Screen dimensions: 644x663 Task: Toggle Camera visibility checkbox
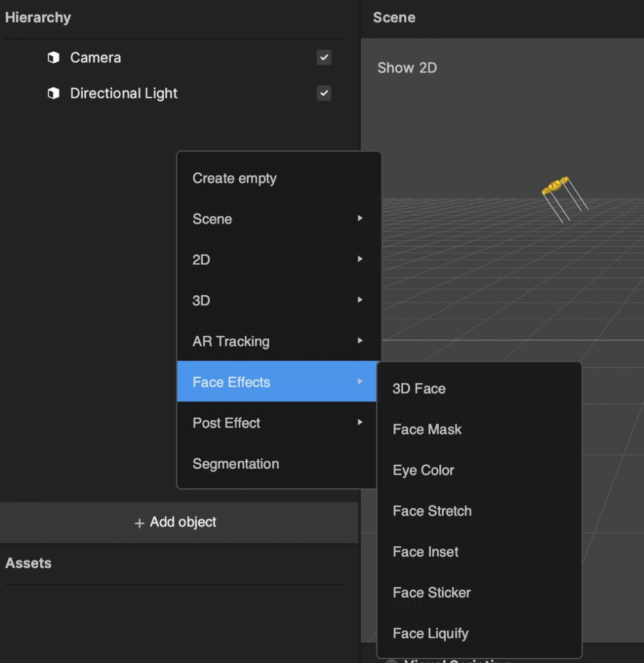coord(324,58)
